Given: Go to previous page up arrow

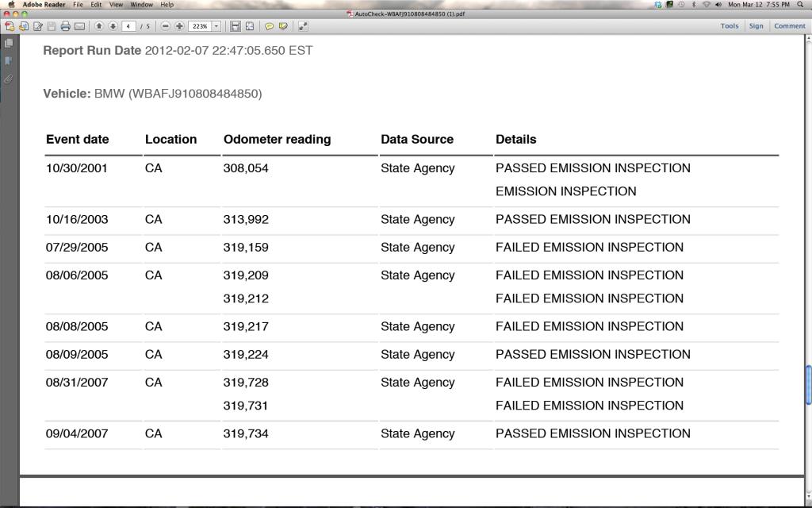Looking at the screenshot, I should click(x=99, y=26).
